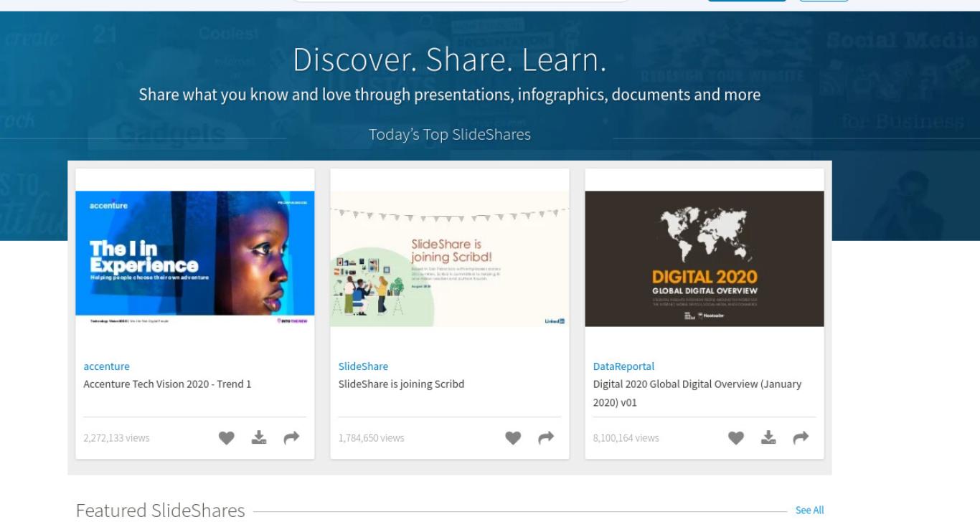Open the Digital 2020 world map thumbnail
The height and width of the screenshot is (522, 980).
click(x=705, y=259)
